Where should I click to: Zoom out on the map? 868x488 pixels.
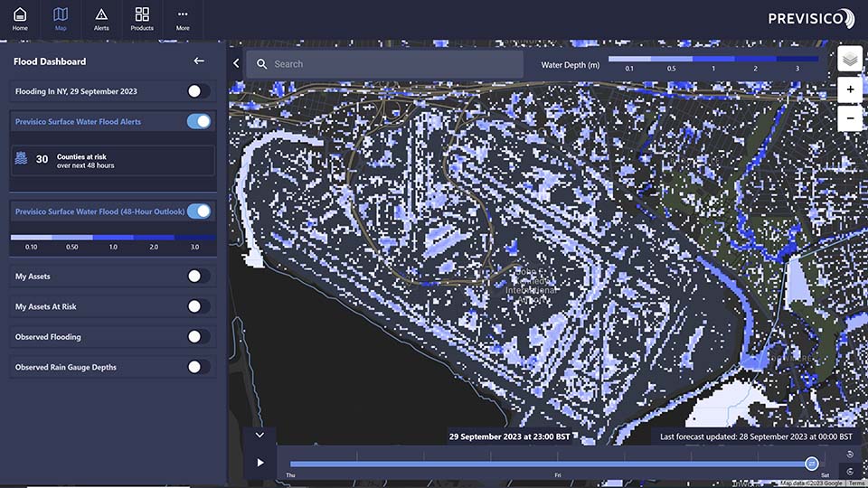850,117
